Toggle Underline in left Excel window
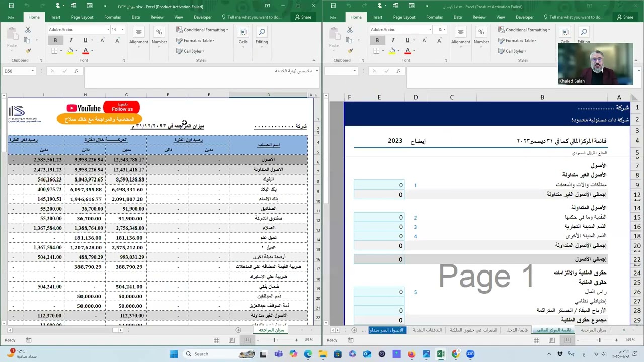The height and width of the screenshot is (362, 644). click(85, 40)
